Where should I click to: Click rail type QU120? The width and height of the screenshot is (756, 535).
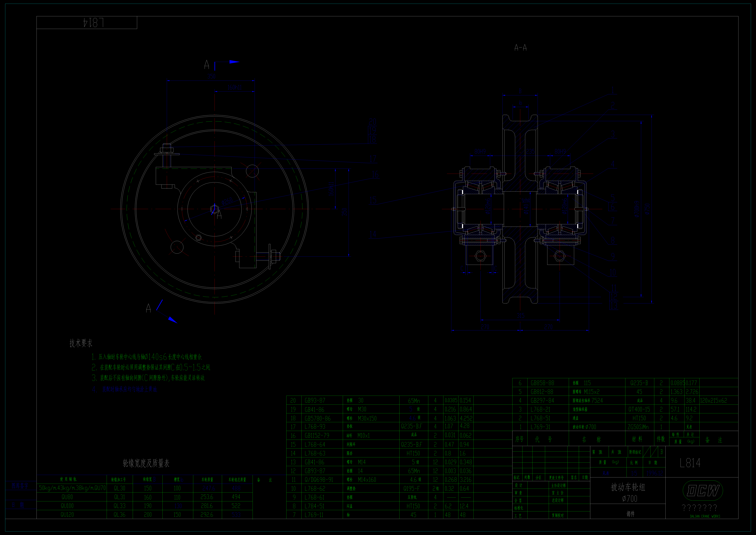tap(67, 515)
